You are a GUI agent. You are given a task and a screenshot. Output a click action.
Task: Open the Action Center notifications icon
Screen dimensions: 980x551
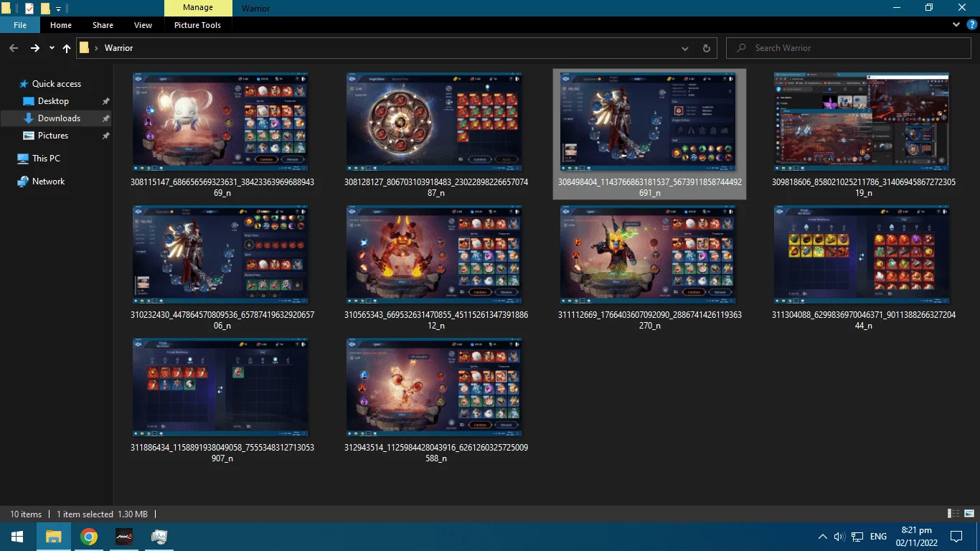coord(956,537)
